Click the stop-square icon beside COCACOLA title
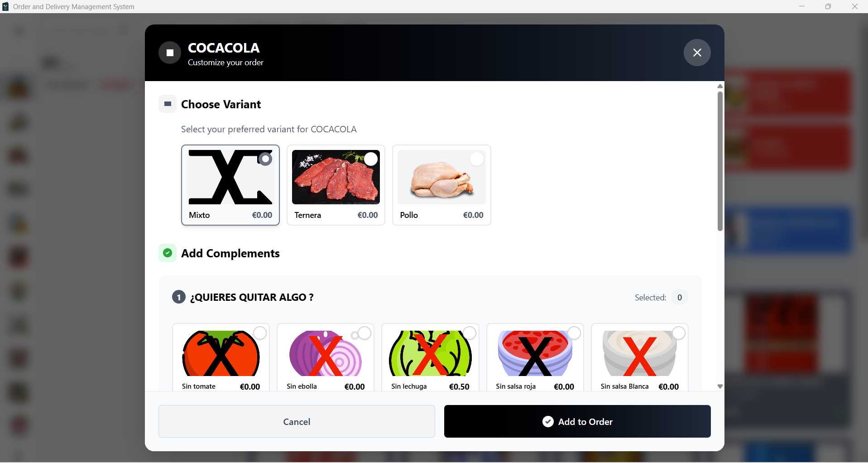This screenshot has width=868, height=463. click(x=170, y=53)
